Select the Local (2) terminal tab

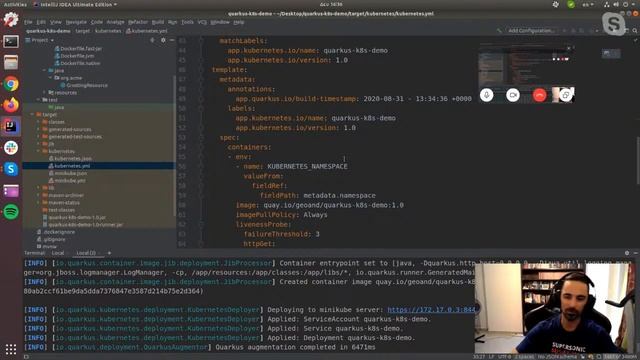86,253
